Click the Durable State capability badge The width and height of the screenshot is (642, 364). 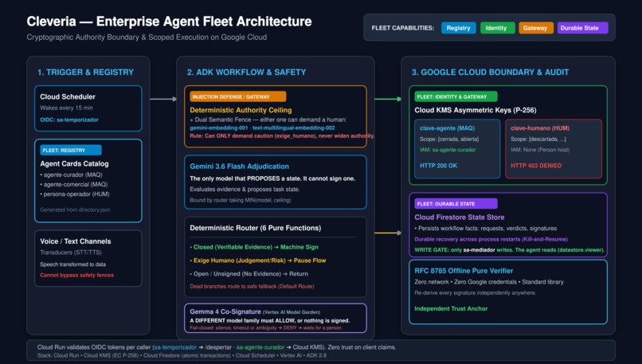pos(582,28)
